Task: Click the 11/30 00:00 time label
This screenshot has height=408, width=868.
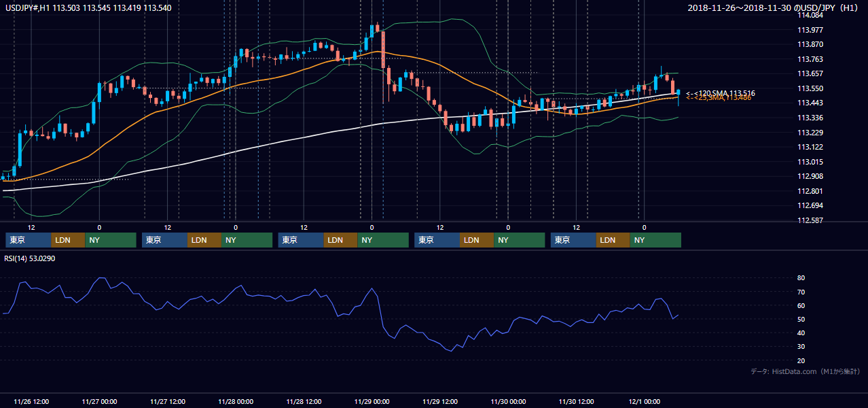Action: click(x=508, y=401)
